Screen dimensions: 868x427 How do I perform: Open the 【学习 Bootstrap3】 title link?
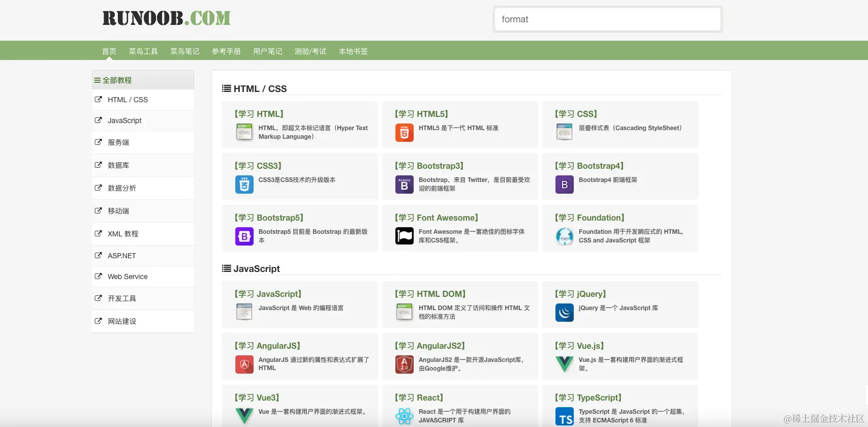[429, 166]
